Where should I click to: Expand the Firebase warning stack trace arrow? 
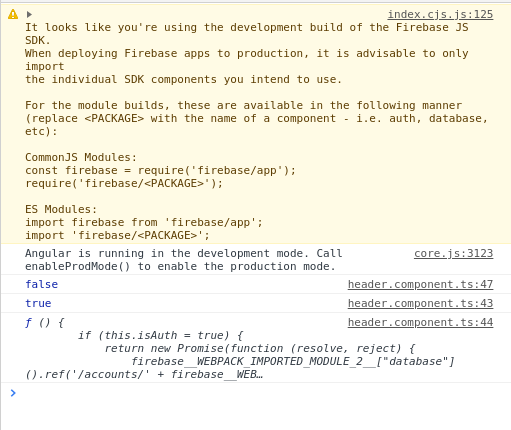tap(29, 14)
